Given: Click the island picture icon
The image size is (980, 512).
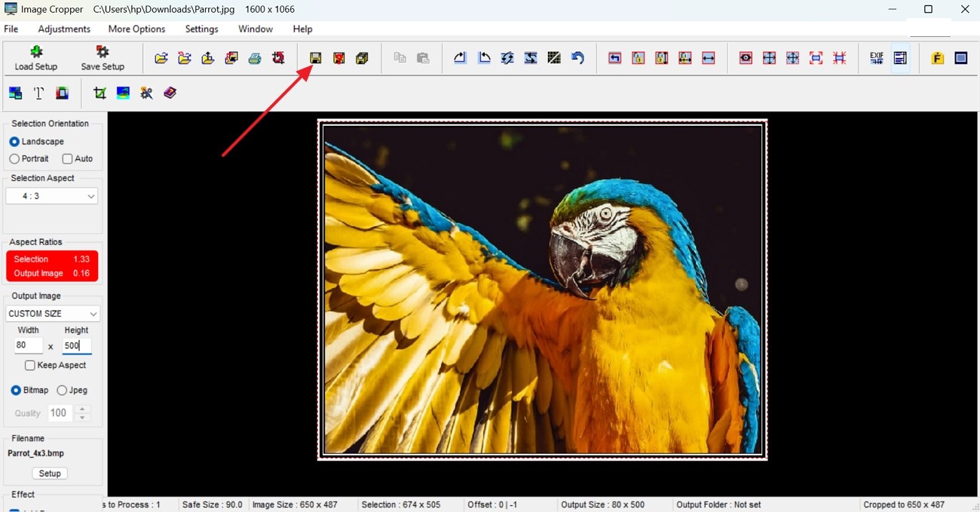Looking at the screenshot, I should click(x=123, y=93).
